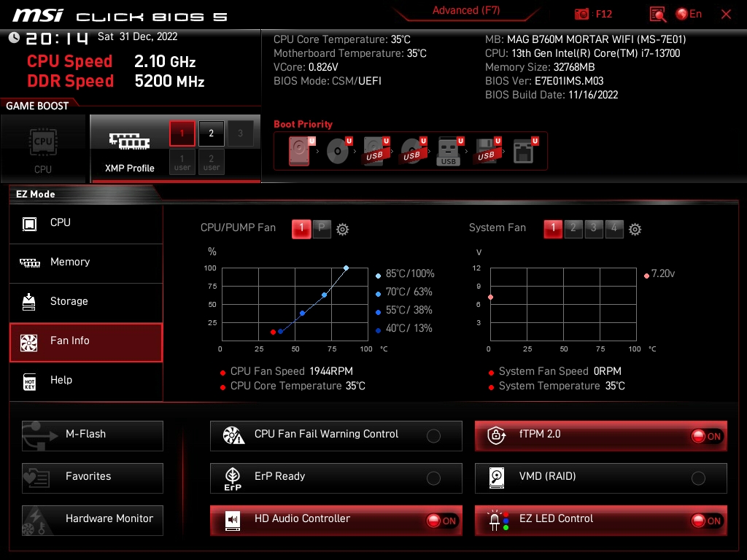Switch to Advanced (F7) mode
The height and width of the screenshot is (560, 747).
pos(466,10)
